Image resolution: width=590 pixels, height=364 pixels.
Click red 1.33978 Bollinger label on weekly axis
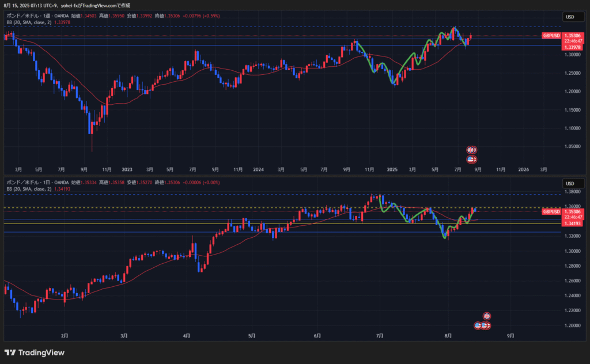pyautogui.click(x=572, y=47)
